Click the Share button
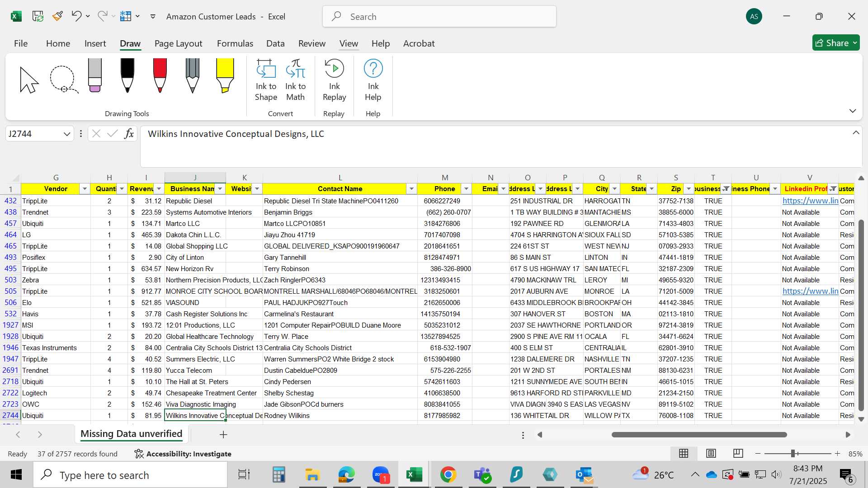868x488 pixels. [836, 43]
